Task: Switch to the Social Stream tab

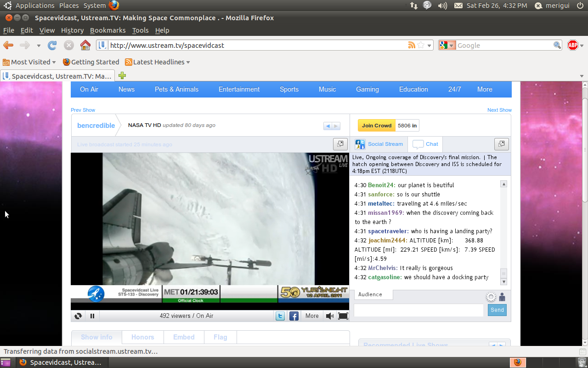Action: point(379,144)
